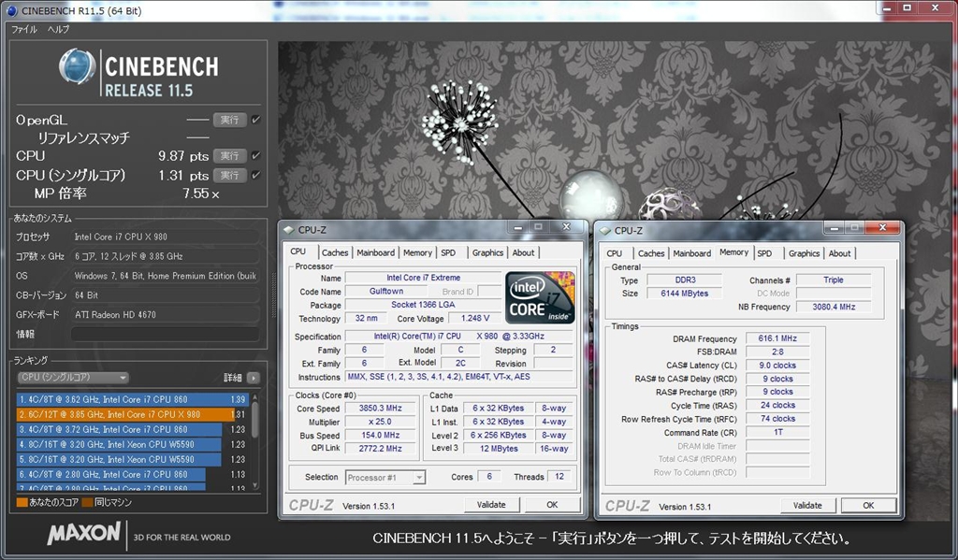Click the left CPU-Z title bar icon
The image size is (958, 560).
tap(289, 230)
